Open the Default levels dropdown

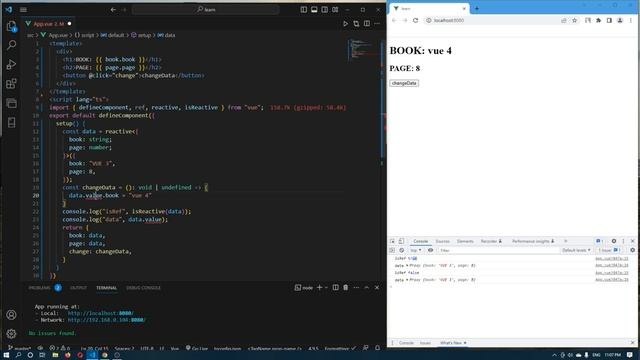tap(576, 250)
